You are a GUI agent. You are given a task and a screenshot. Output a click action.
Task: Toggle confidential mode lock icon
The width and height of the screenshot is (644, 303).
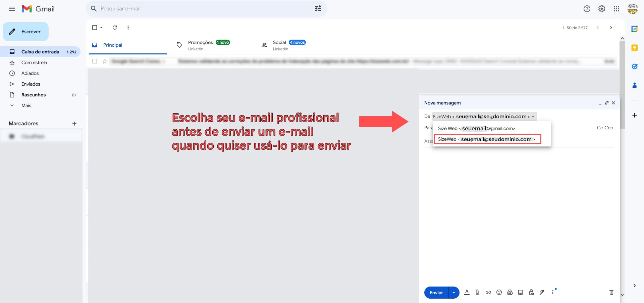click(x=531, y=292)
